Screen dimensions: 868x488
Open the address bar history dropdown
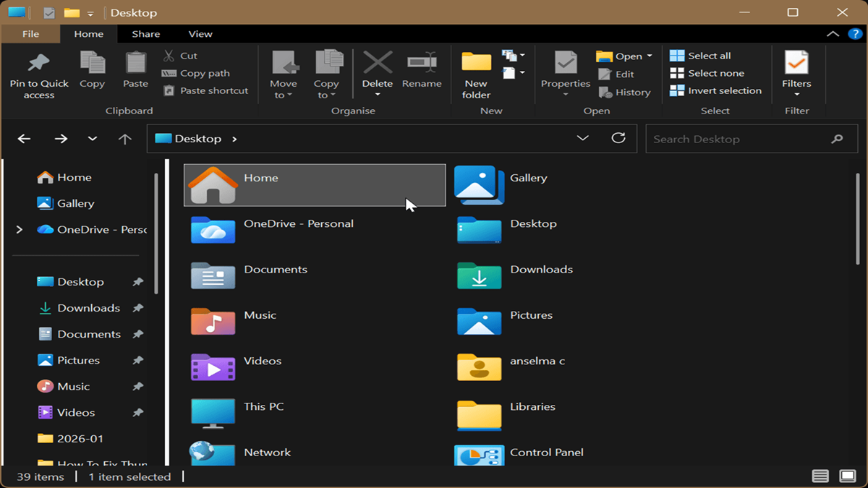coord(582,138)
